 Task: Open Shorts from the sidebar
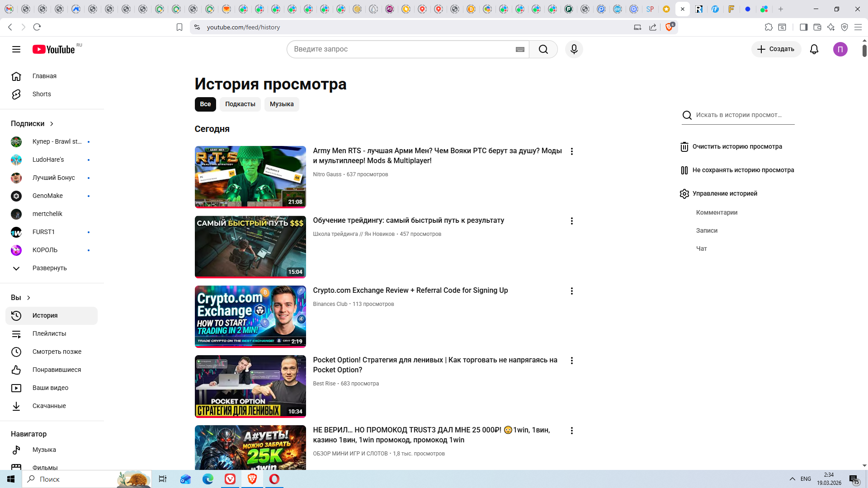[42, 94]
